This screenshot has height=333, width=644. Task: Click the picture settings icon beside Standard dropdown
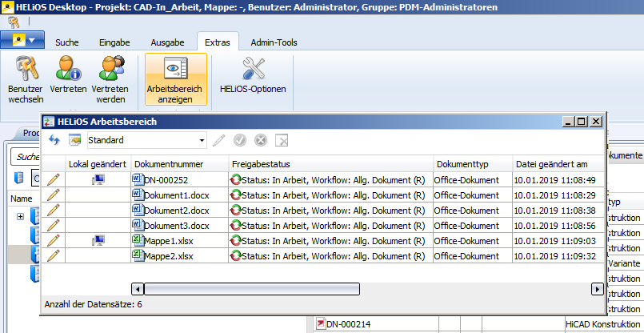click(74, 140)
